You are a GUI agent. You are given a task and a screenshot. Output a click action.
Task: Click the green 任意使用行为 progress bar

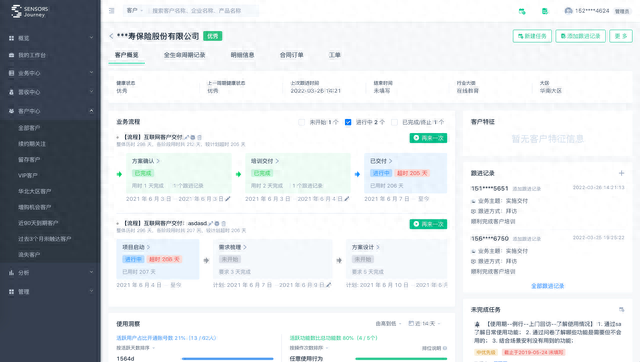point(401,359)
